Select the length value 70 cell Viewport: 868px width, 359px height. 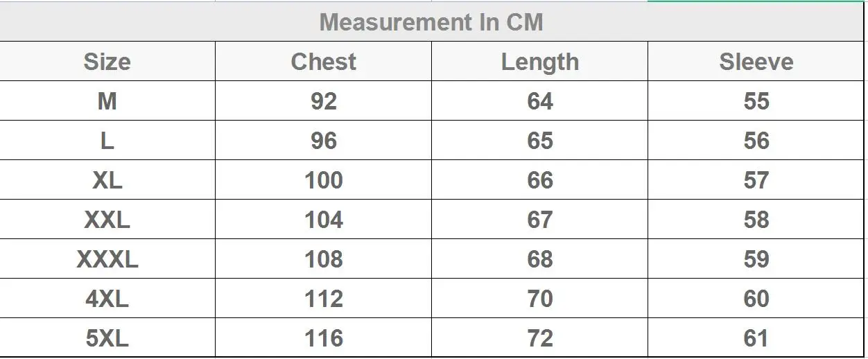tap(539, 299)
